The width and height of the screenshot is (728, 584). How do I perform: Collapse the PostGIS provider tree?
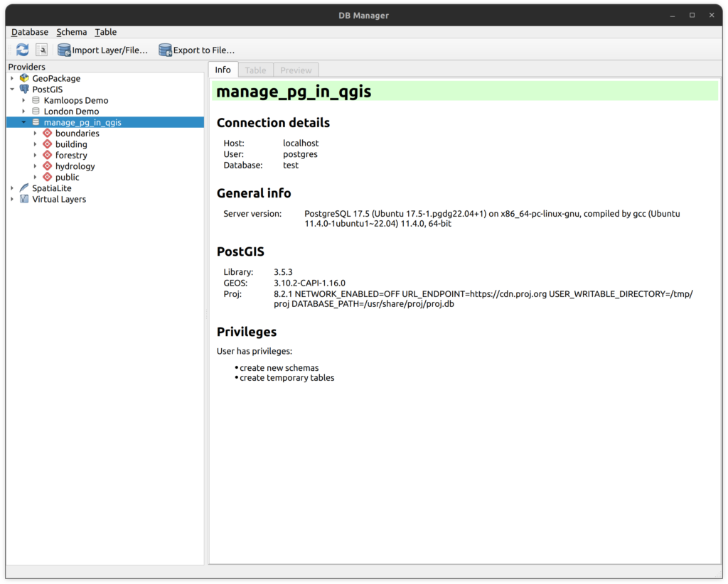point(12,90)
